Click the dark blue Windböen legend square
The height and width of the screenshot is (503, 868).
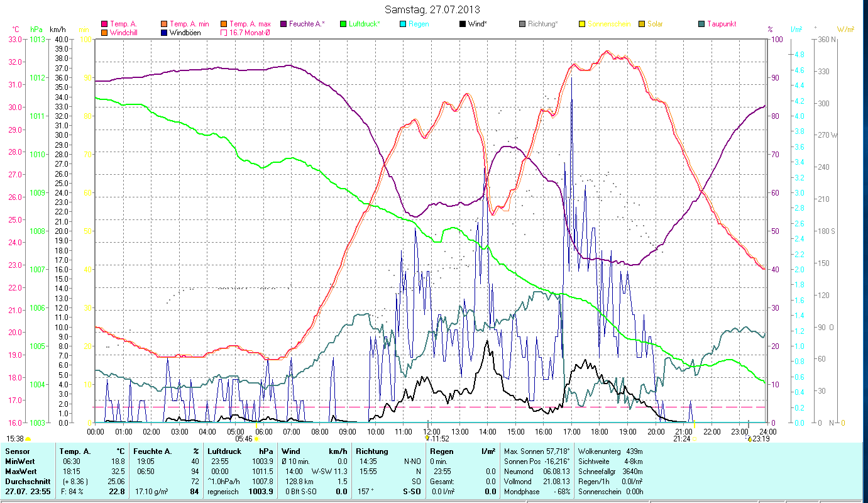click(x=163, y=32)
